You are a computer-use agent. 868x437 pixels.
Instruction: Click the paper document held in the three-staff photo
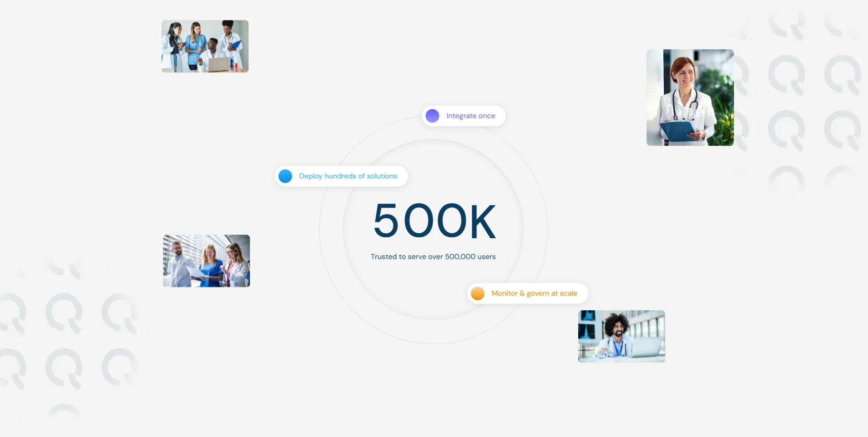point(196,272)
